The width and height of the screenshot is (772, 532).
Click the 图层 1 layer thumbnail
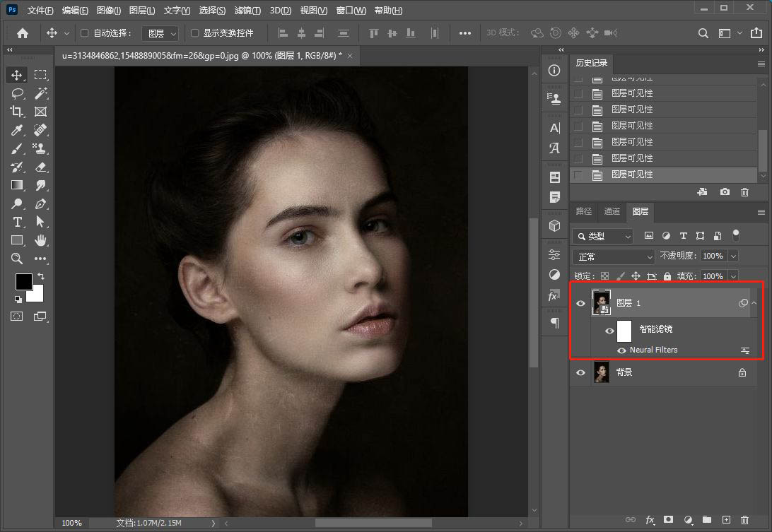tap(602, 303)
